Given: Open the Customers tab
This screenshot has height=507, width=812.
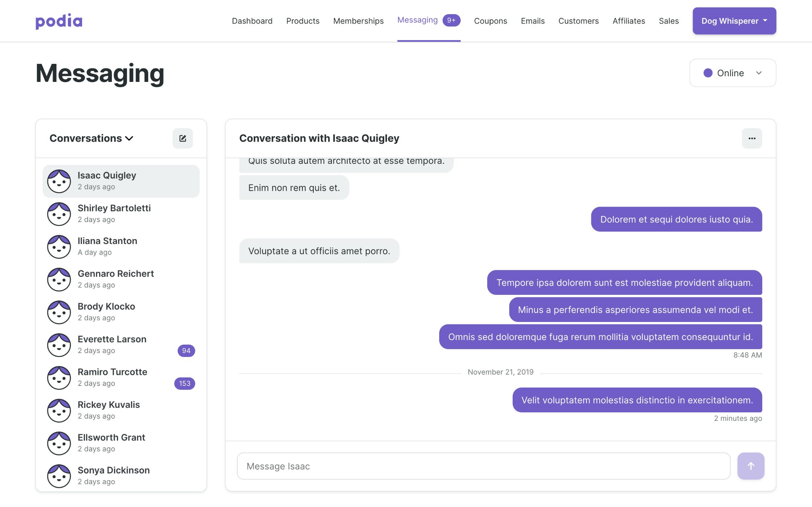Looking at the screenshot, I should pos(579,21).
